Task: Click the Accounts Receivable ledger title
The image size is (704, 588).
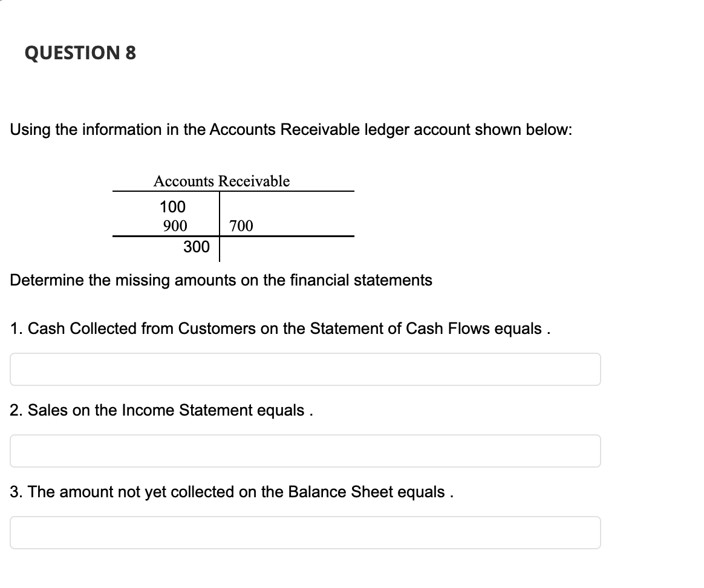Action: coord(222,181)
